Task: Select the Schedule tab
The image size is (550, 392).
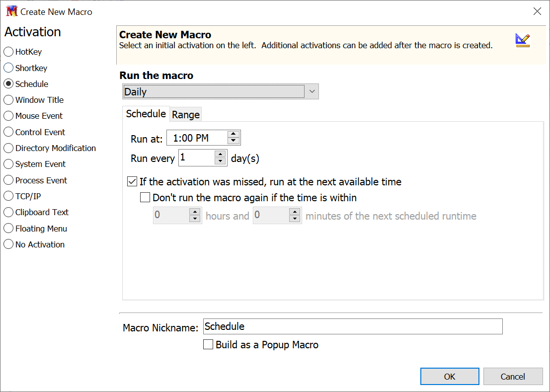Action: pyautogui.click(x=146, y=114)
